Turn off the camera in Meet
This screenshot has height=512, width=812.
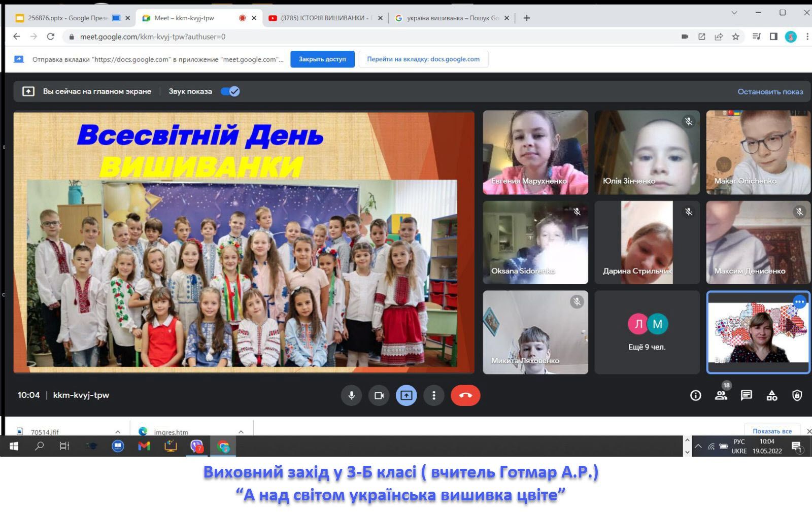point(379,395)
